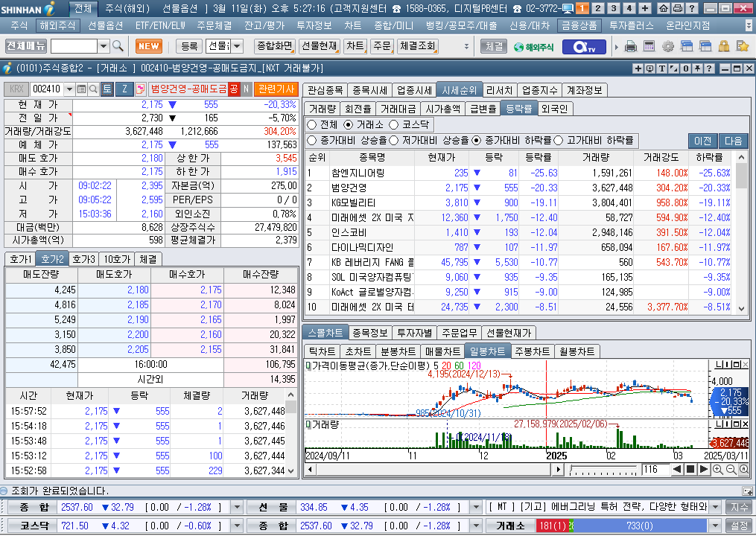Click the 이전 previous-page button
The height and width of the screenshot is (536, 756).
coord(702,141)
